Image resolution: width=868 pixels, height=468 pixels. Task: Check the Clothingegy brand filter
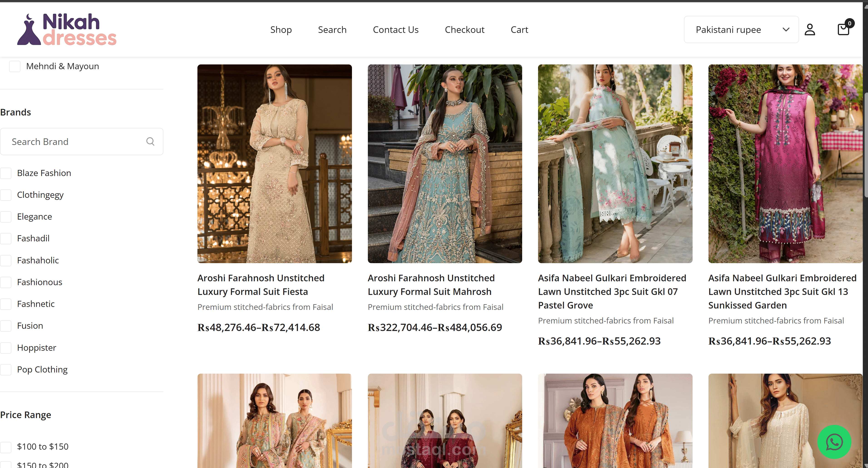coord(6,195)
